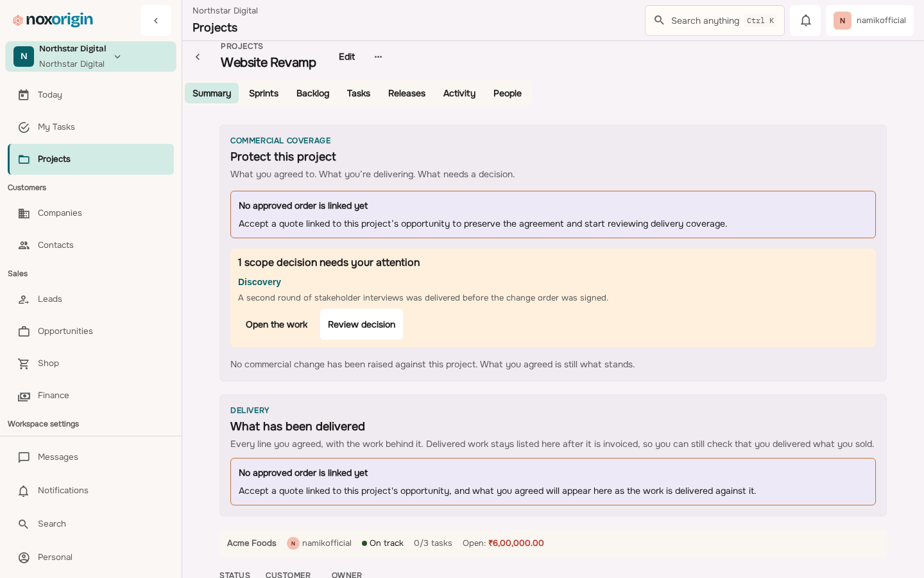Viewport: 924px width, 578px height.
Task: Open the more options menu next to Edit
Action: pos(378,57)
